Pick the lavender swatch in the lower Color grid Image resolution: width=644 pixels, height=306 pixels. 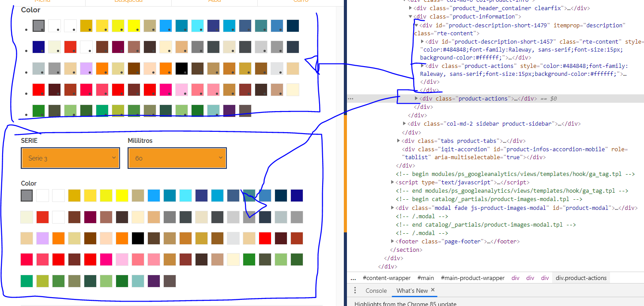coord(43,238)
